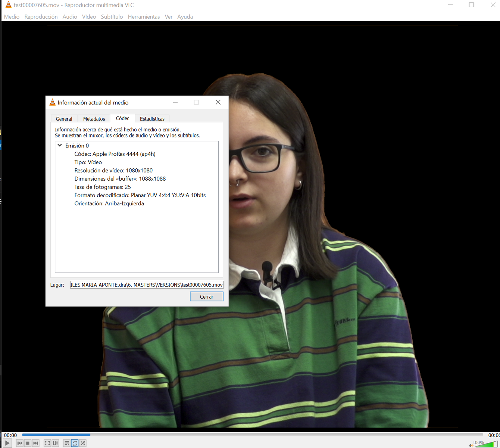500x448 pixels.
Task: Stop playback with the stop icon
Action: (x=28, y=443)
